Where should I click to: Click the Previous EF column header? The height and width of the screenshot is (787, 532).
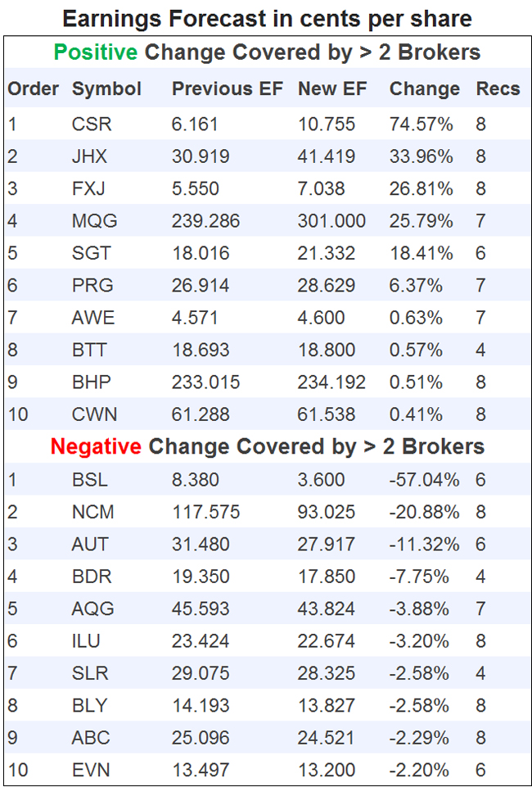point(225,89)
